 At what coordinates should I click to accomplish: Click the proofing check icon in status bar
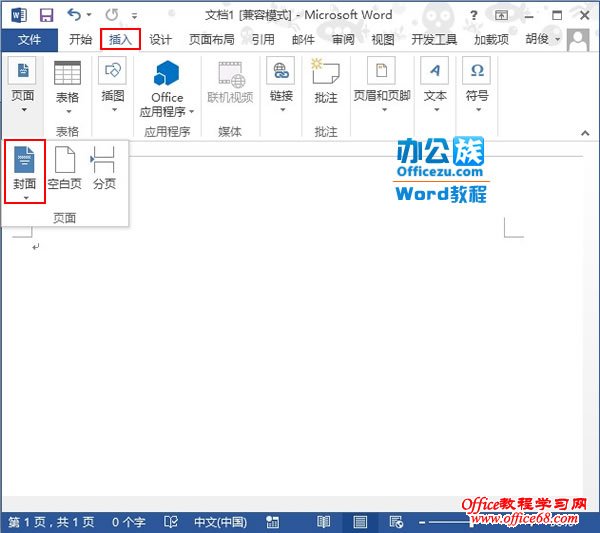pyautogui.click(x=171, y=522)
